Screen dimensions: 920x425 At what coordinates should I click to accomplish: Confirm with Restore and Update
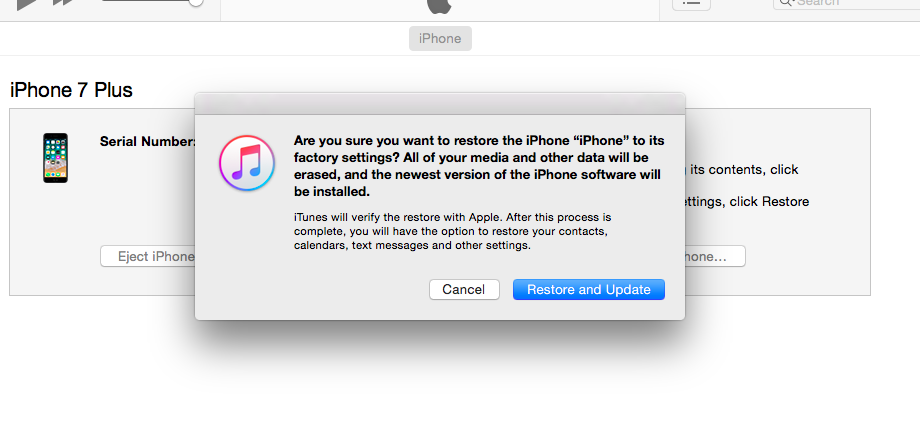coord(588,289)
